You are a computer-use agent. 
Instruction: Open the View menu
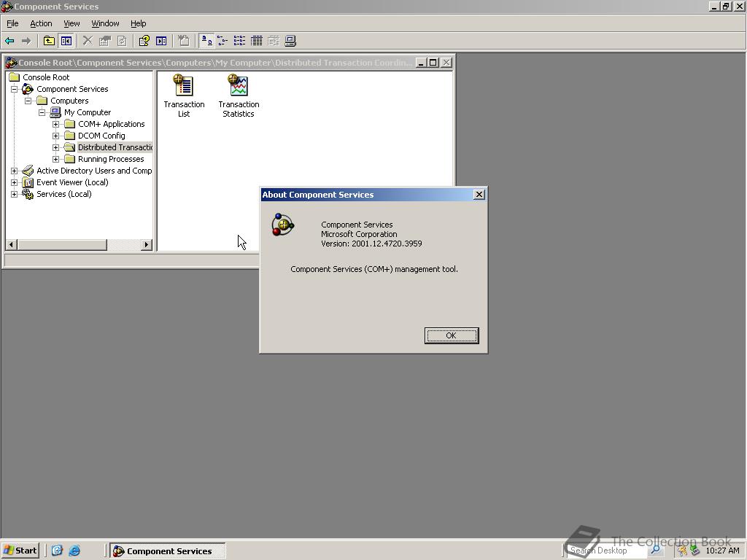pyautogui.click(x=71, y=23)
